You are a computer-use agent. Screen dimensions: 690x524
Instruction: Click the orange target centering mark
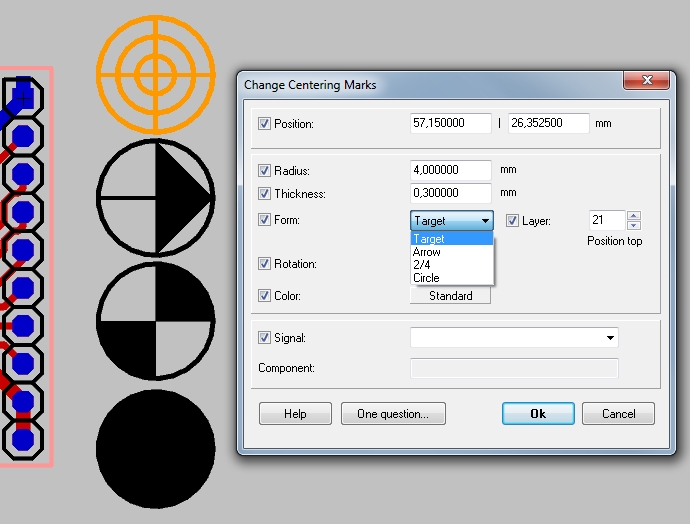coord(155,72)
